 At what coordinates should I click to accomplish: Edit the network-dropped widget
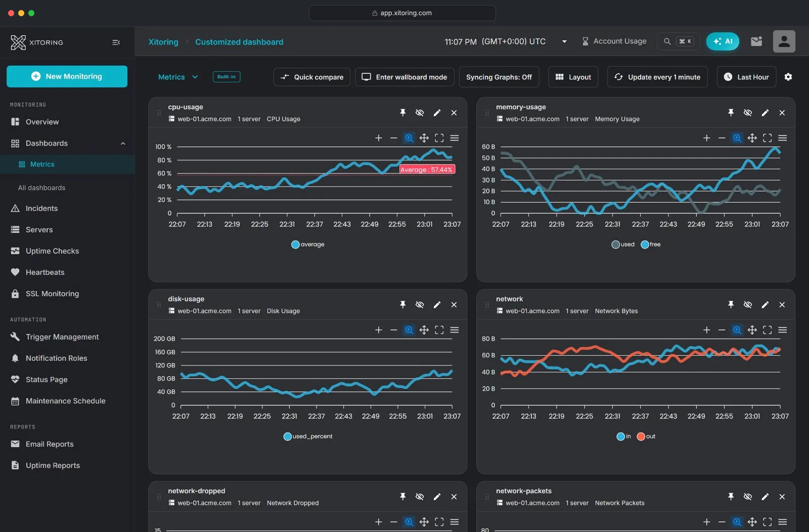point(437,497)
